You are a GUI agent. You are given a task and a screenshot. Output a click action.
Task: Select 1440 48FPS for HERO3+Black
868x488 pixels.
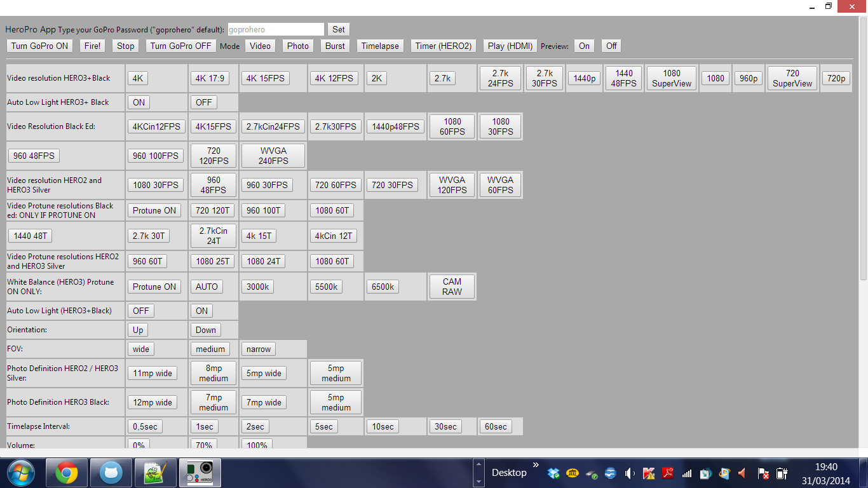coord(624,78)
